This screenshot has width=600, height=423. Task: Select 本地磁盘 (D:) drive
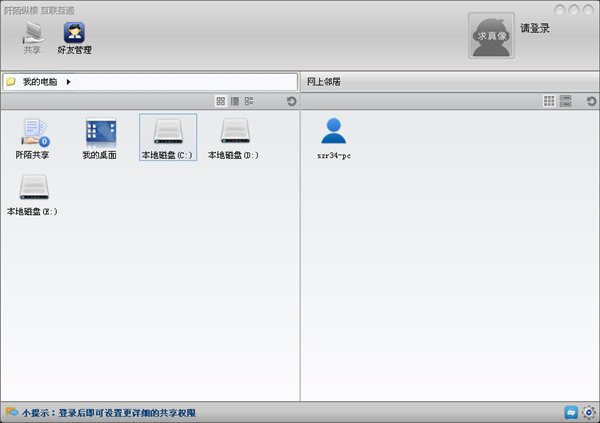click(233, 138)
